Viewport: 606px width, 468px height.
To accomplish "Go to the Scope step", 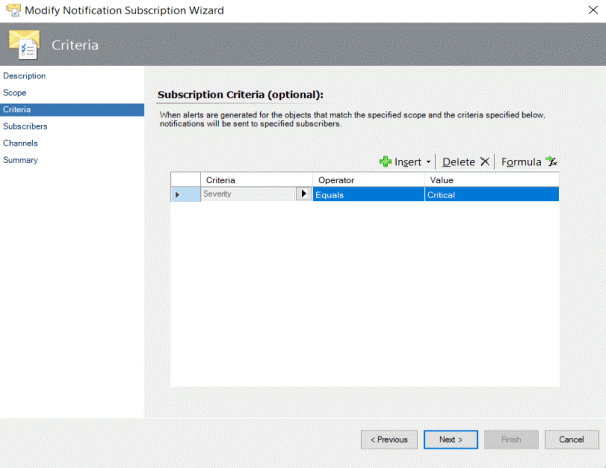I will 15,93.
